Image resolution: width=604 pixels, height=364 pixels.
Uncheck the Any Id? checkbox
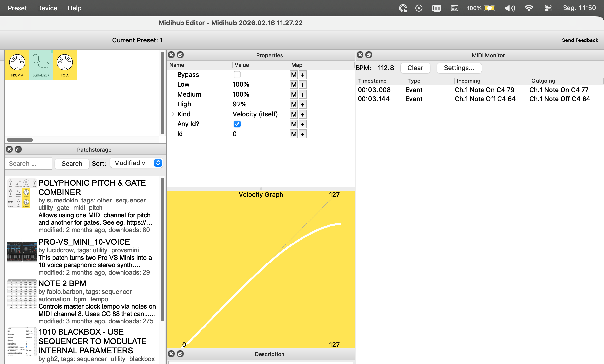coord(237,124)
